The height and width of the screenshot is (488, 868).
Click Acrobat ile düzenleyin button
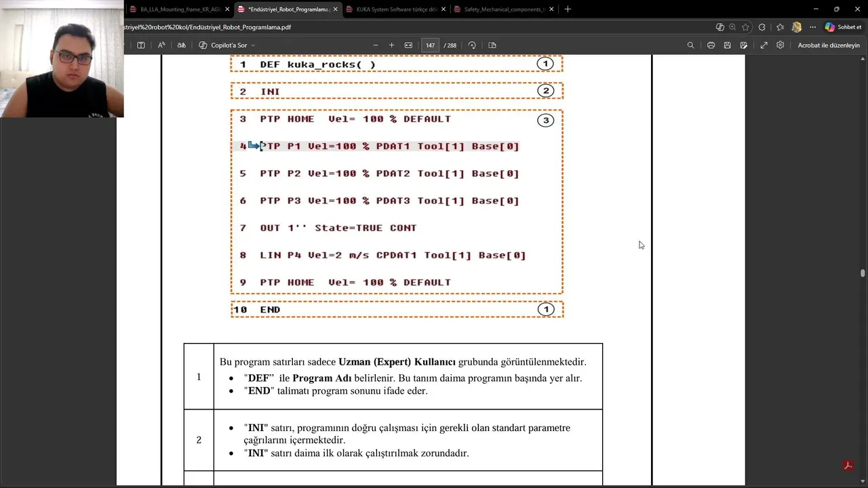829,45
